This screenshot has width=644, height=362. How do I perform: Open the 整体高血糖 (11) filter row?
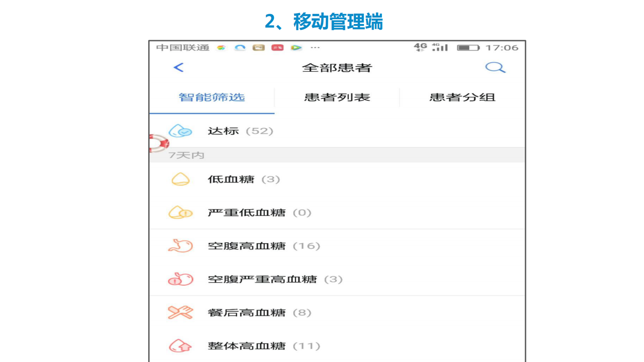(x=337, y=345)
